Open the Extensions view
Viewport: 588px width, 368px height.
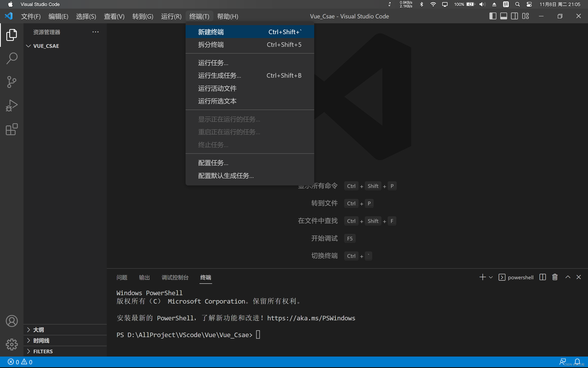(x=11, y=129)
